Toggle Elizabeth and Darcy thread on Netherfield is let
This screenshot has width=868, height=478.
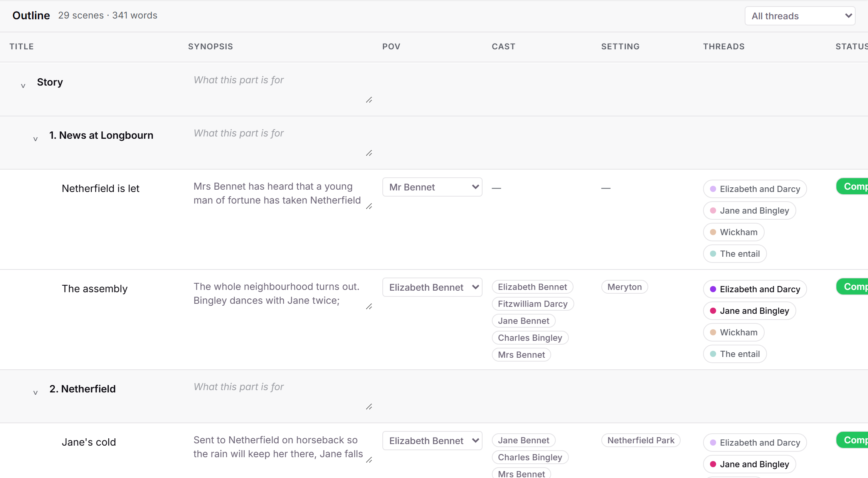pos(755,189)
